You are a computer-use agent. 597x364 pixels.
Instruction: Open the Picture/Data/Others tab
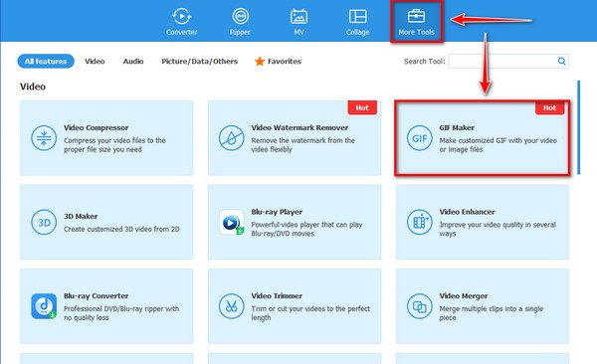(x=200, y=62)
